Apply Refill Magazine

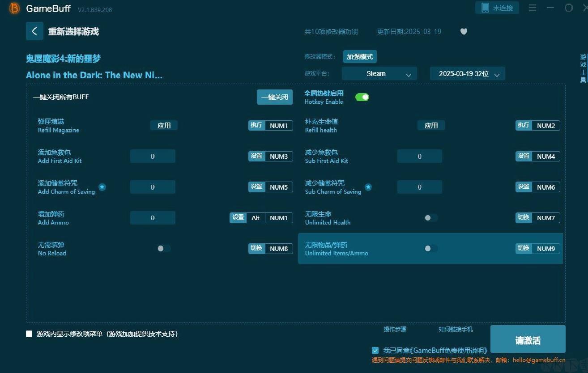[164, 126]
